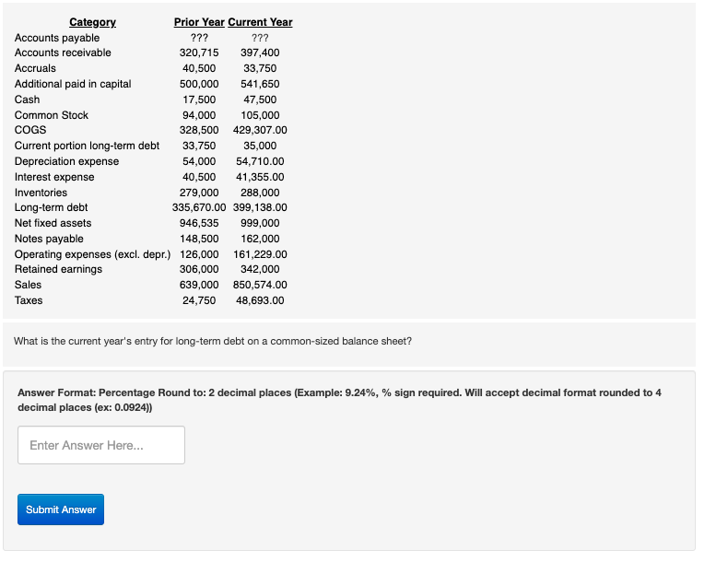
Task: Click the Taxes row label
Action: pyautogui.click(x=29, y=300)
